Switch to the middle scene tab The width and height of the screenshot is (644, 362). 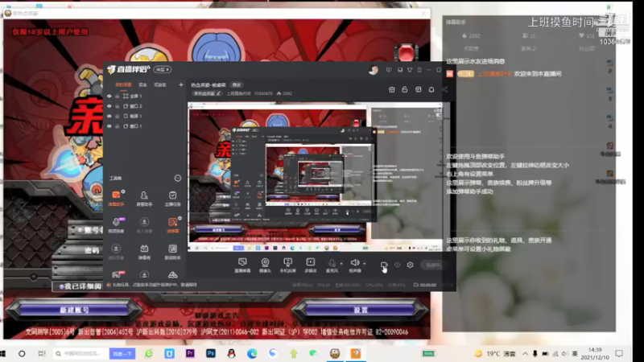point(142,85)
